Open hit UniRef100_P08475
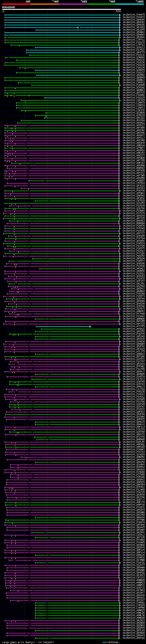 [134, 15]
